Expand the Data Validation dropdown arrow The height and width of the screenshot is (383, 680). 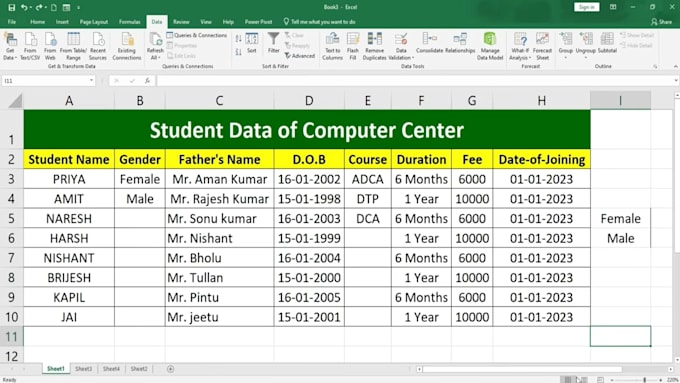tap(413, 58)
